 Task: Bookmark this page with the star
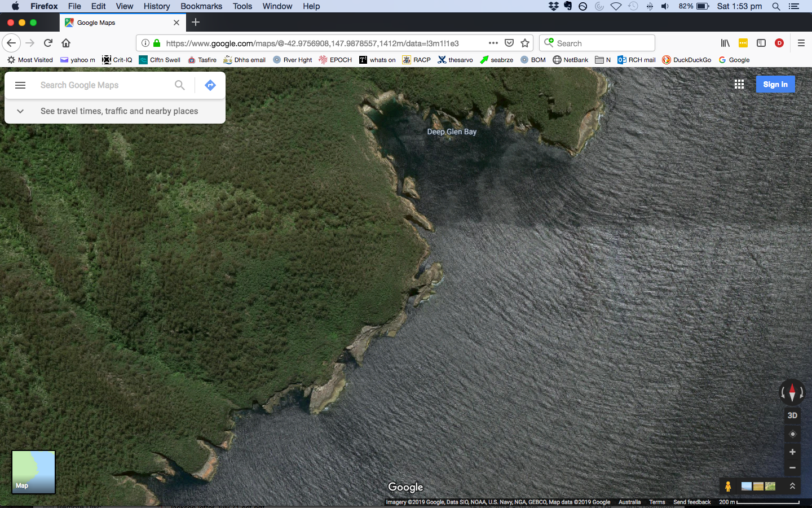pyautogui.click(x=525, y=43)
